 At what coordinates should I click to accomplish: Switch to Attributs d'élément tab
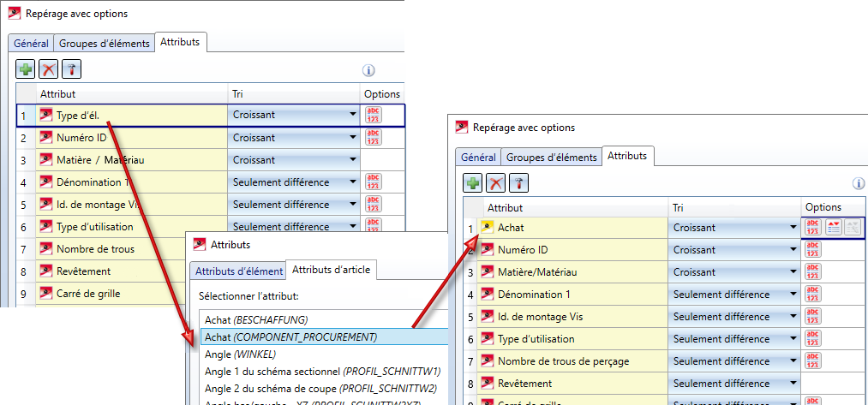click(238, 271)
